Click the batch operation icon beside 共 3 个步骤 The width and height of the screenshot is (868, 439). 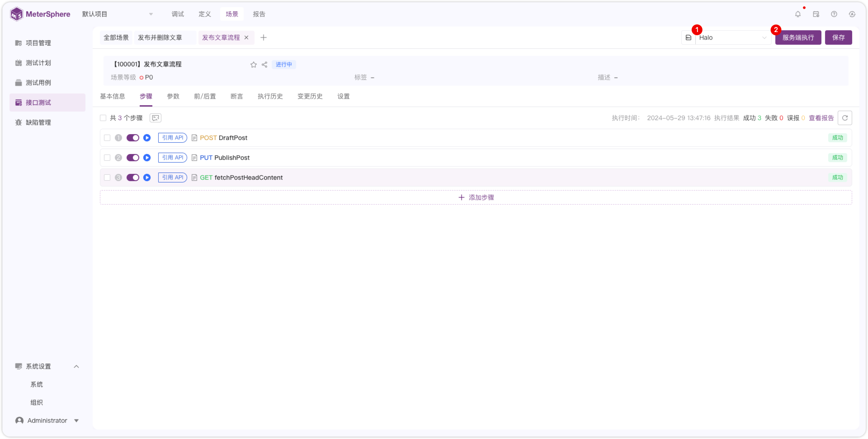click(156, 118)
